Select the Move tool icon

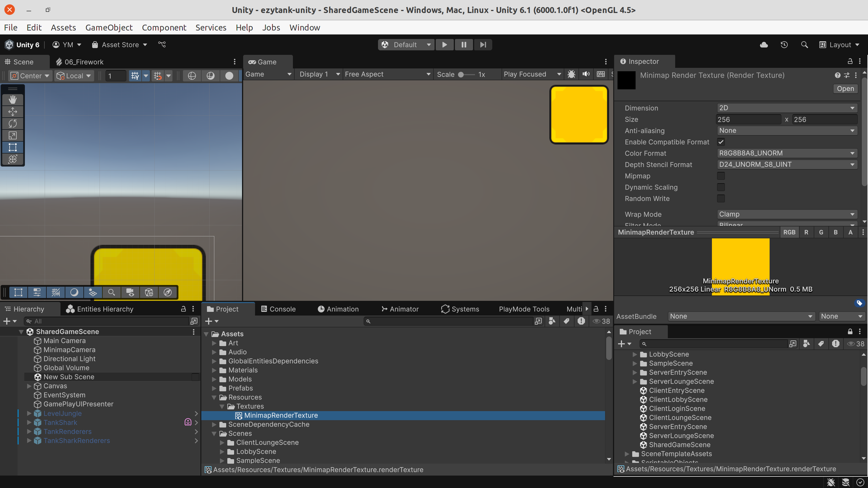12,112
